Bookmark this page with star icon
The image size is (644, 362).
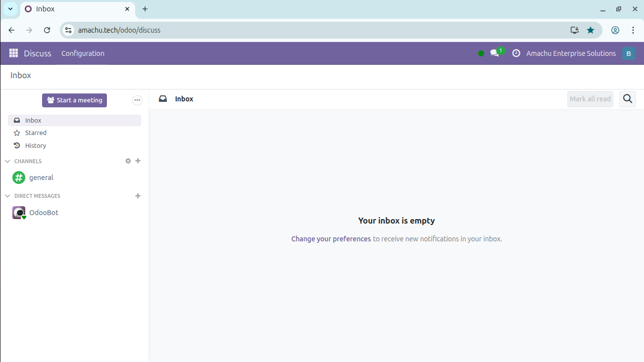click(590, 30)
